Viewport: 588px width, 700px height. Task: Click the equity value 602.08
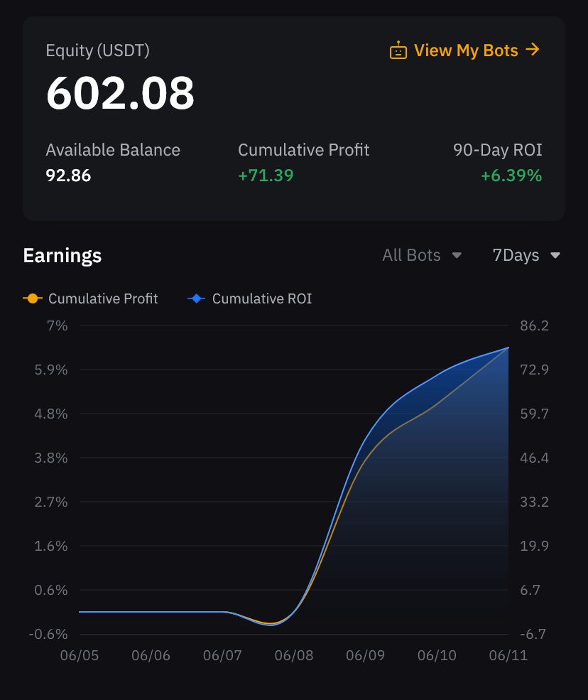tap(120, 93)
